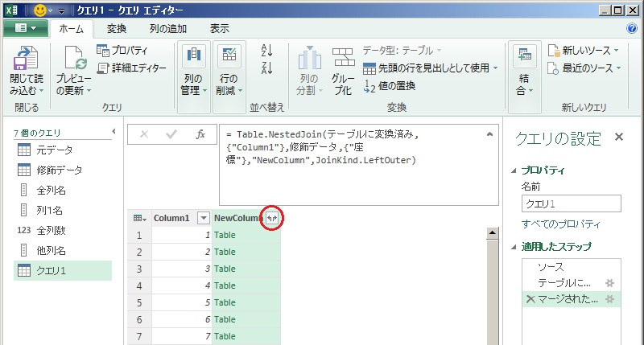Image resolution: width=644 pixels, height=345 pixels.
Task: Select the 元データ query
Action: 63,150
